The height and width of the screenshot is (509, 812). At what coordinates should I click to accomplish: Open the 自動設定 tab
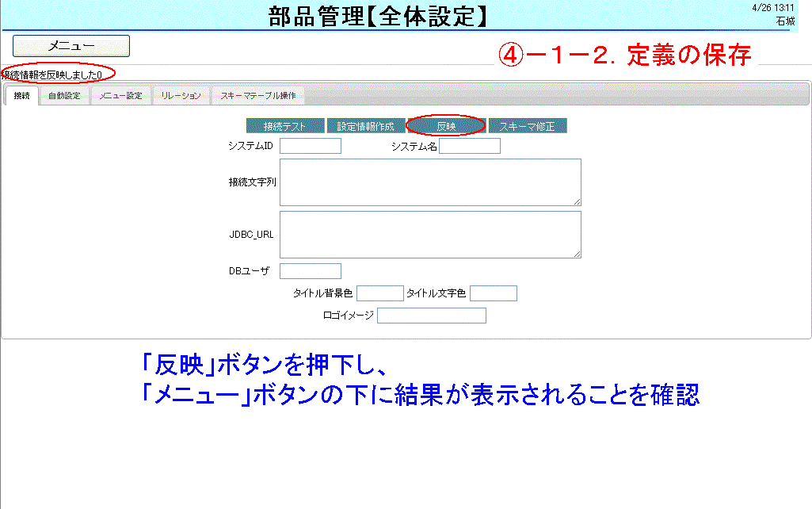tap(63, 96)
